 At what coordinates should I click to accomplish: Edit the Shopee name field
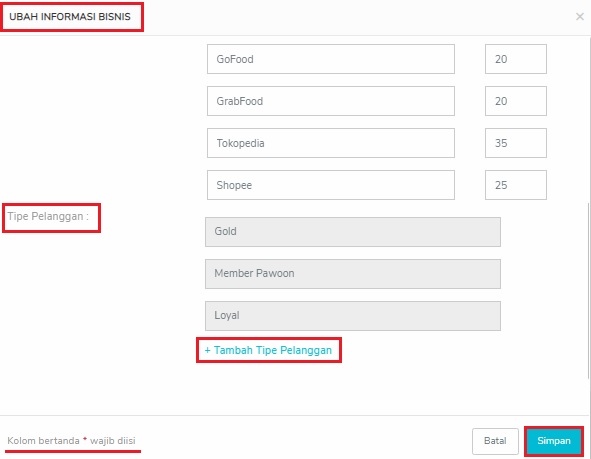(331, 185)
